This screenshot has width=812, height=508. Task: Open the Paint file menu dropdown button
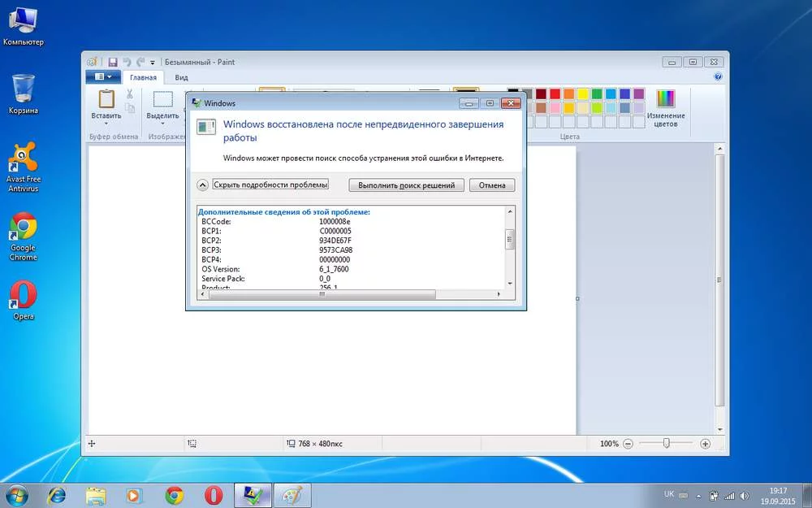103,77
